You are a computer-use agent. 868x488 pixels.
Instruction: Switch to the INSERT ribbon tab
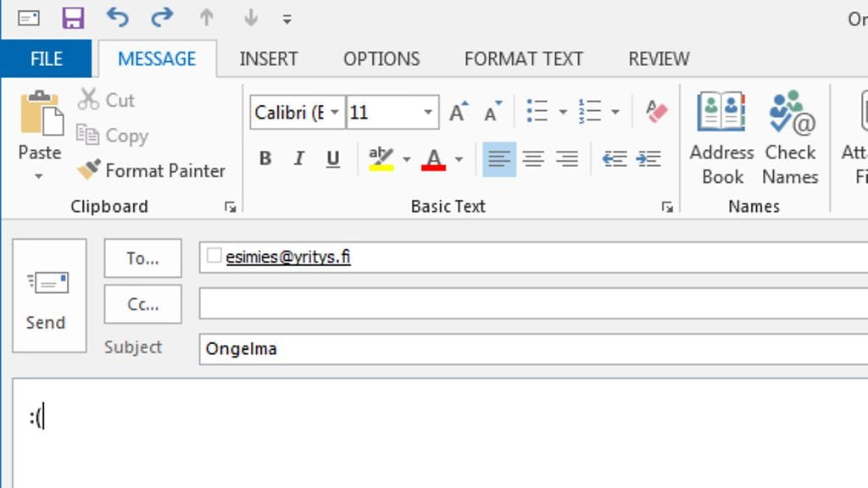coord(268,58)
